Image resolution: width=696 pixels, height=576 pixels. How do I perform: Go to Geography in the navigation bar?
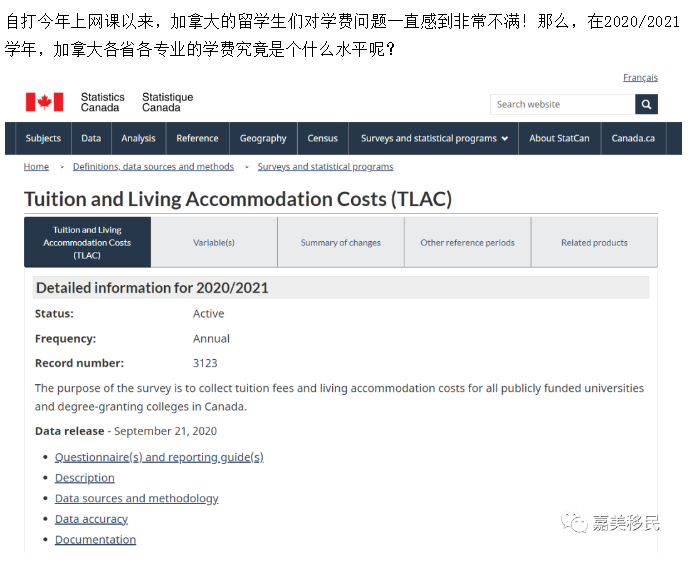point(263,139)
